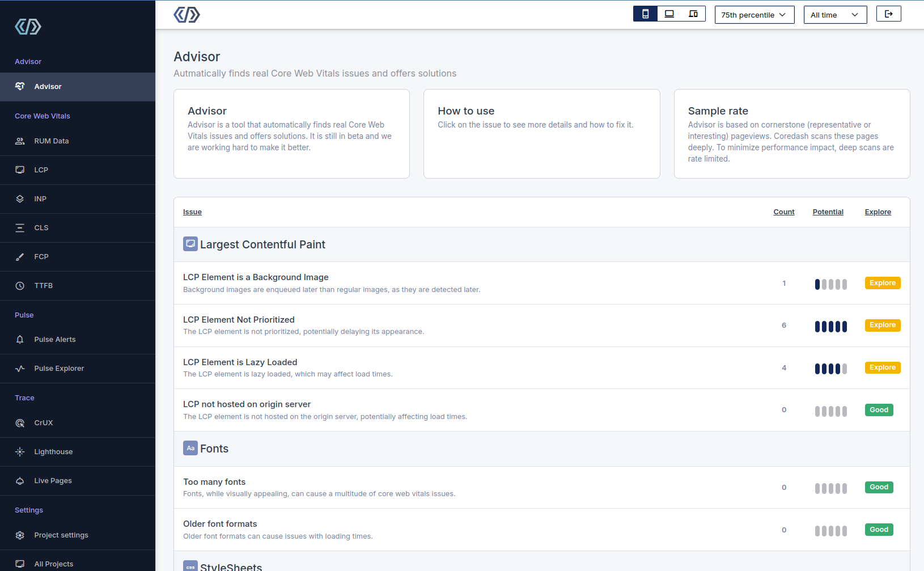Explore LCP Element is Lazy Loaded issue
This screenshot has height=571, width=924.
[x=882, y=368]
